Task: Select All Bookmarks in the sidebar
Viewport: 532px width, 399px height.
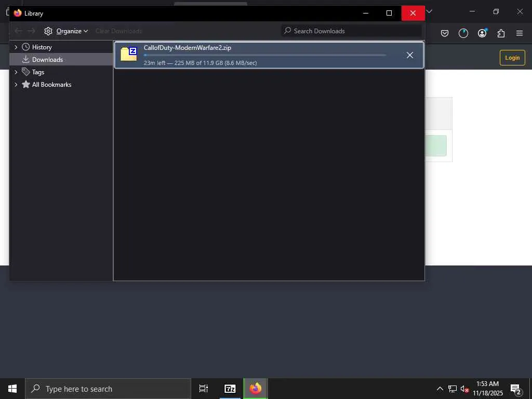Action: [51, 85]
